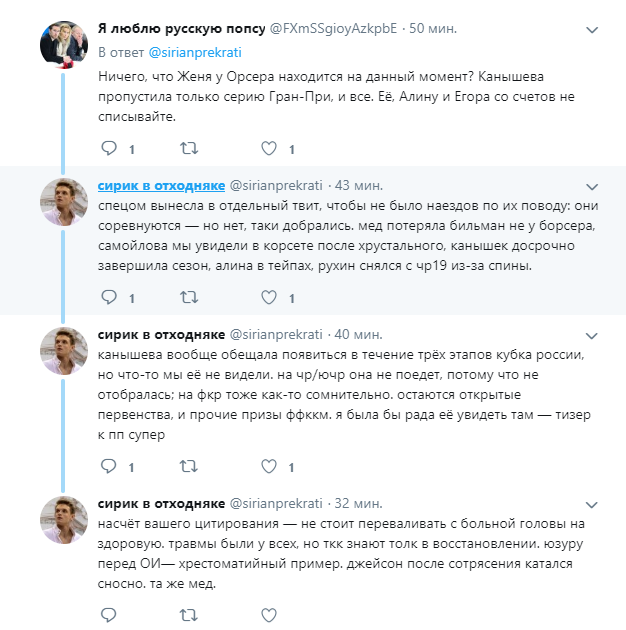Retweet the tweet posted 40 мин. ago
The width and height of the screenshot is (626, 630).
click(188, 466)
